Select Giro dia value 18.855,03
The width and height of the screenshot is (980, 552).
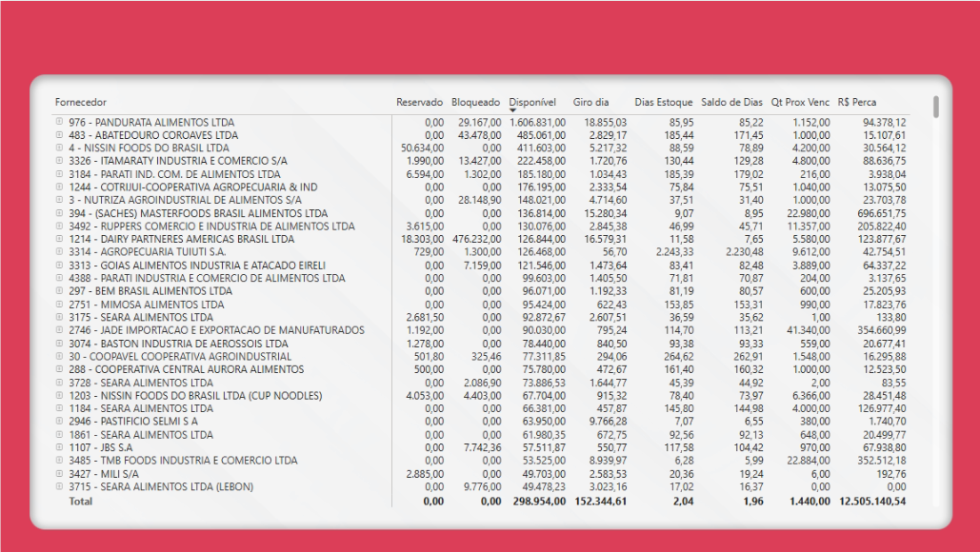[606, 123]
